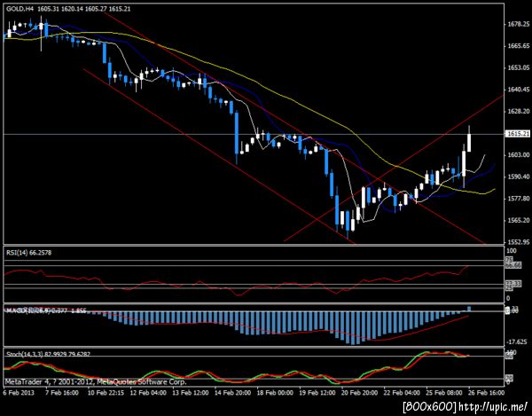The width and height of the screenshot is (532, 416).
Task: Click the yellow moving average line end
Action: 495,189
